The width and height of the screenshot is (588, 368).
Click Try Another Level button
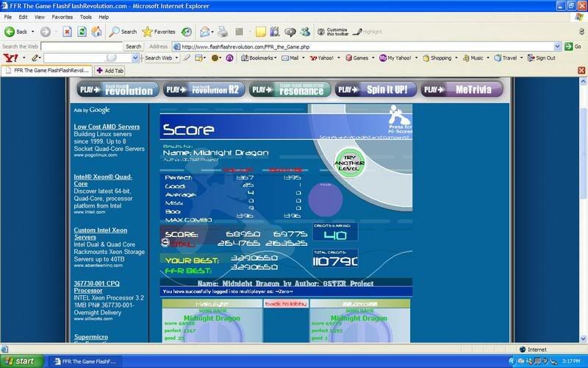[349, 160]
